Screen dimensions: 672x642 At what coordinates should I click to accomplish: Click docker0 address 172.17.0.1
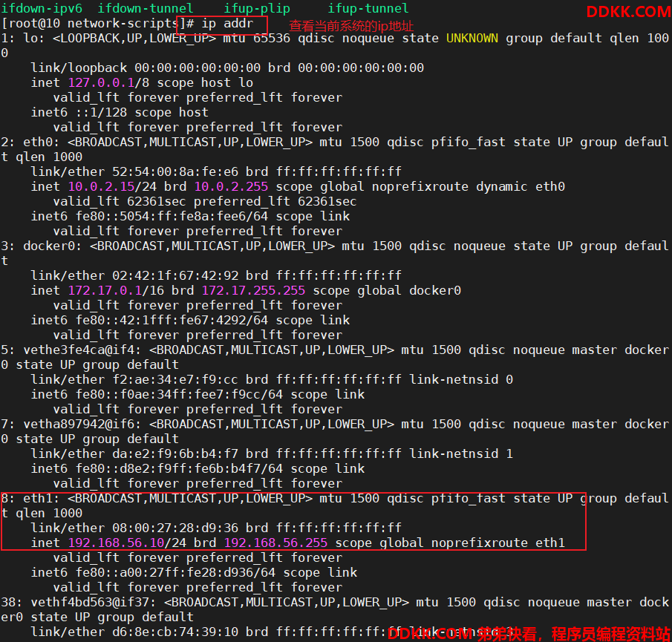tap(105, 290)
